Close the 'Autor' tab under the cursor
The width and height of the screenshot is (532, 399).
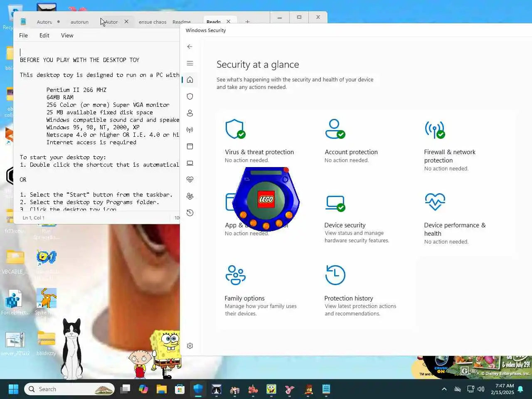[x=126, y=22]
